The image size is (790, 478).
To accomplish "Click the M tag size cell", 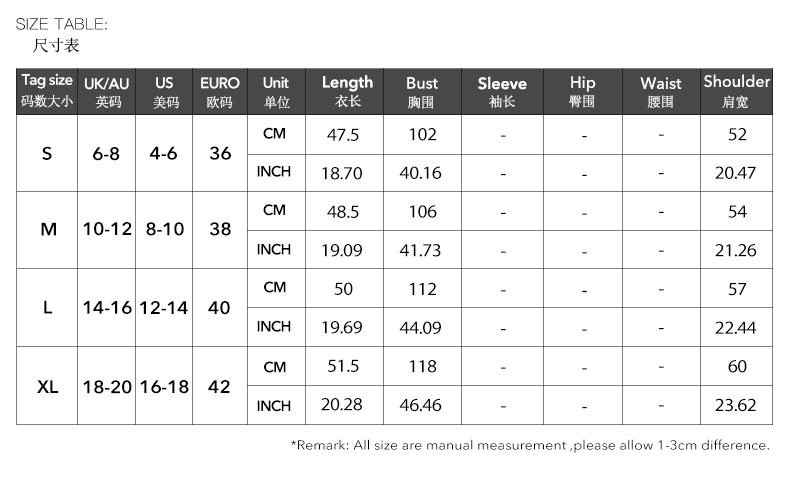I will [47, 230].
